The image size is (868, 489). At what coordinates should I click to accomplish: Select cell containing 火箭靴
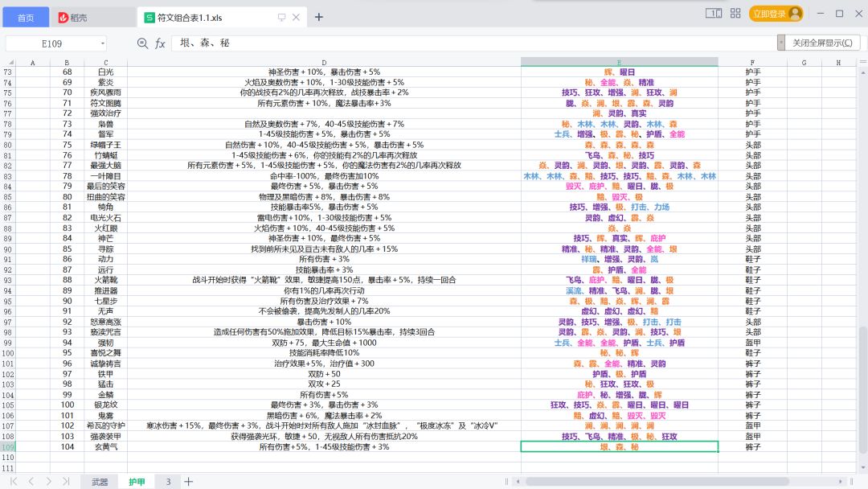tap(106, 280)
